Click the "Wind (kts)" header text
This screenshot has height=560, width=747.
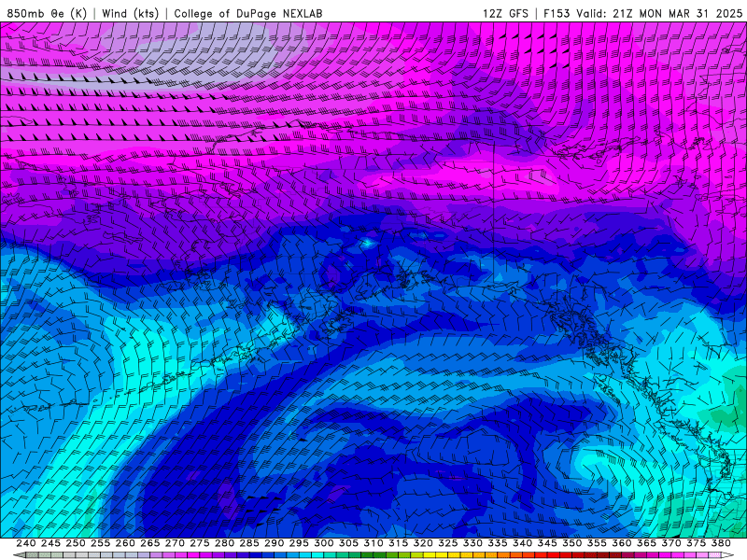coord(130,13)
